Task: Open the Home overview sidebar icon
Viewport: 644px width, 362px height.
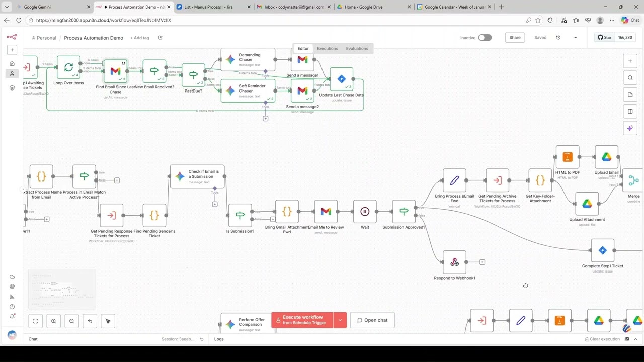Action: pyautogui.click(x=12, y=64)
